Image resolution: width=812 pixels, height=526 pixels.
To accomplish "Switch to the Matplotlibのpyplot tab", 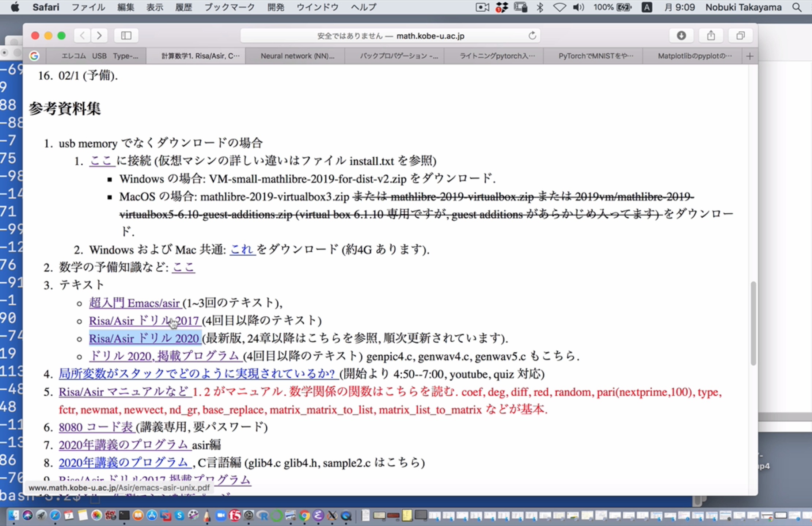I will 693,56.
